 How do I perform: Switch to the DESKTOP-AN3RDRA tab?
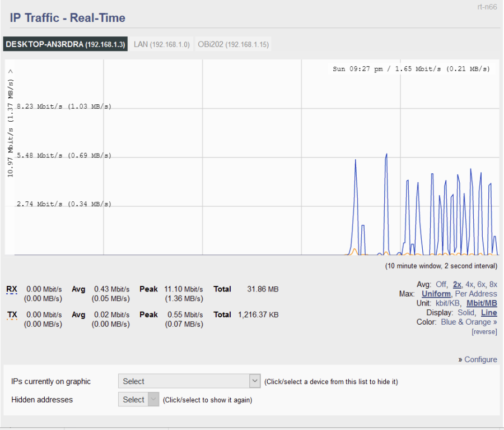click(66, 44)
